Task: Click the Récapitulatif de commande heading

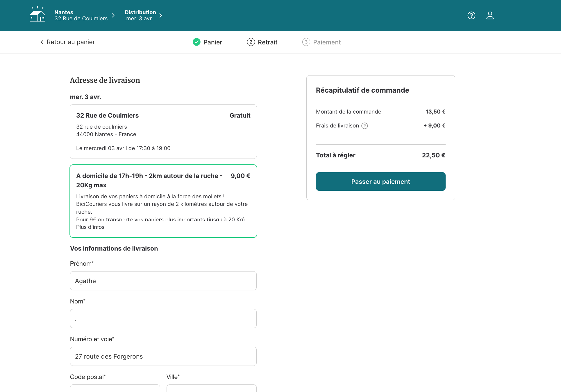Action: [362, 90]
